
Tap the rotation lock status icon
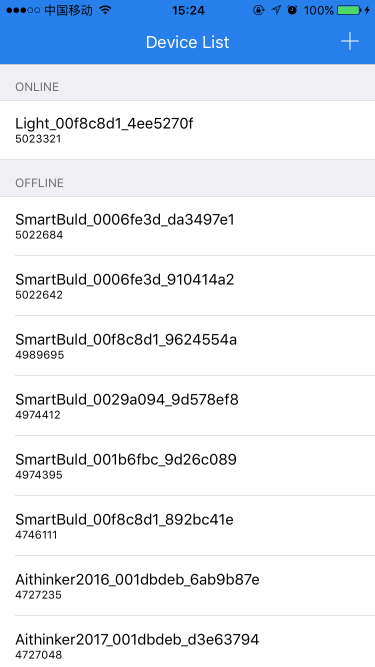point(258,10)
